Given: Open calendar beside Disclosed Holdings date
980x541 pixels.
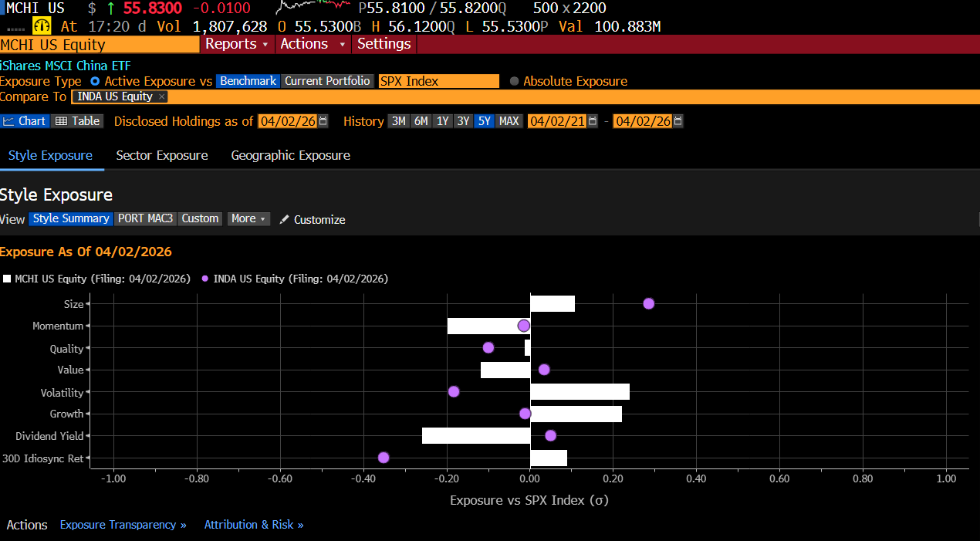Looking at the screenshot, I should pyautogui.click(x=322, y=121).
